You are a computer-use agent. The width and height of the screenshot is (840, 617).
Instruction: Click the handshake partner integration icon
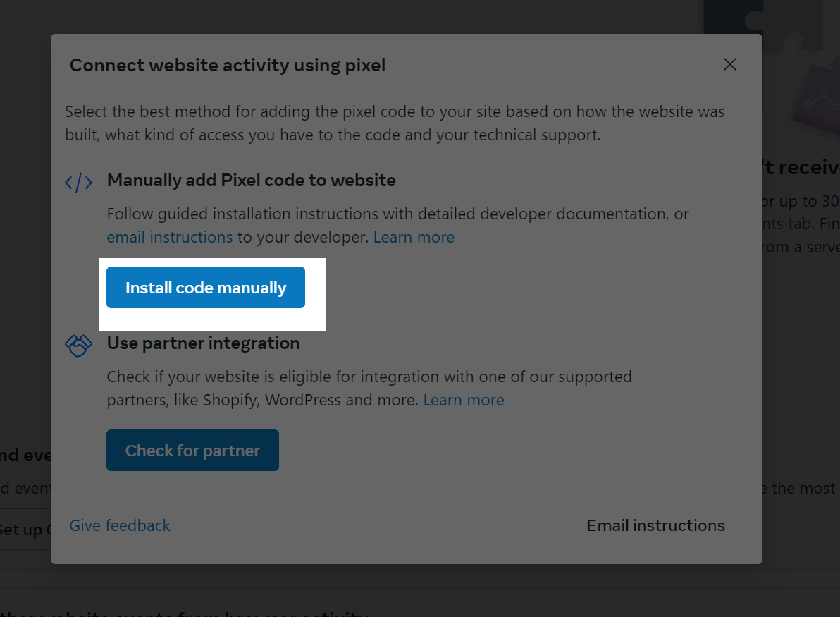79,346
